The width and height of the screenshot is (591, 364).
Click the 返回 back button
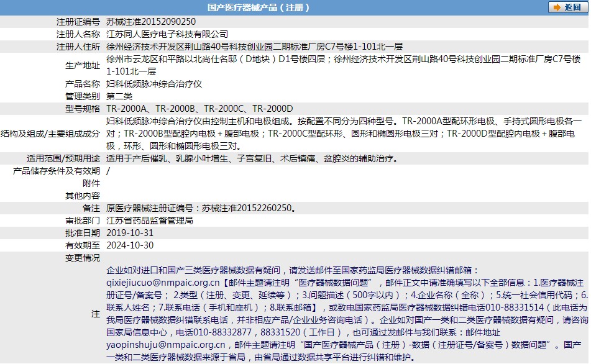click(568, 7)
